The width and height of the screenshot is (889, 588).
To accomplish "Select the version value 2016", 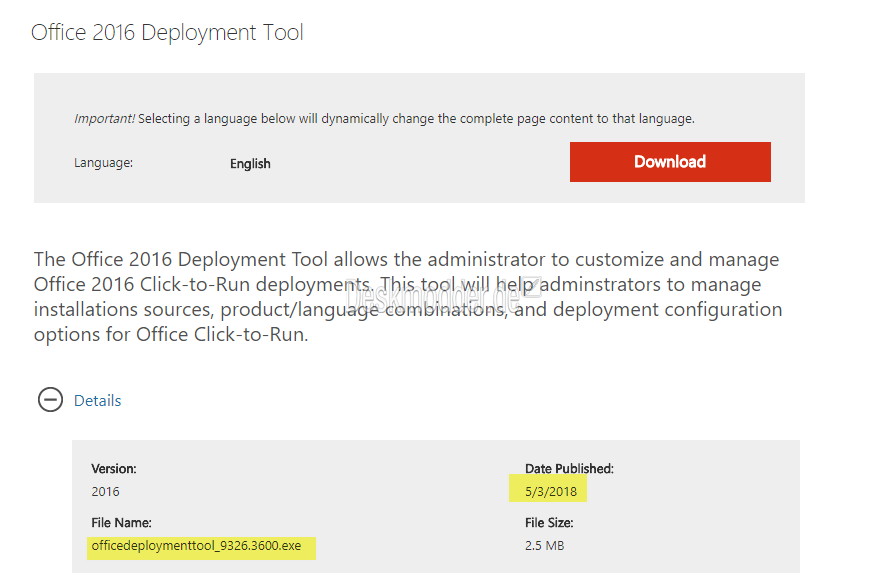I will (105, 492).
